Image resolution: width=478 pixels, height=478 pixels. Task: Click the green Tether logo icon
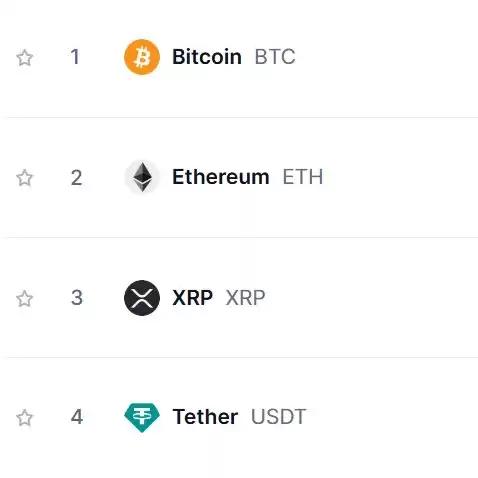[x=142, y=417]
